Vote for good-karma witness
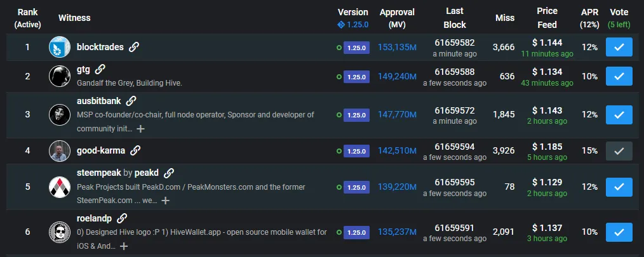Image resolution: width=644 pixels, height=257 pixels. [x=619, y=150]
